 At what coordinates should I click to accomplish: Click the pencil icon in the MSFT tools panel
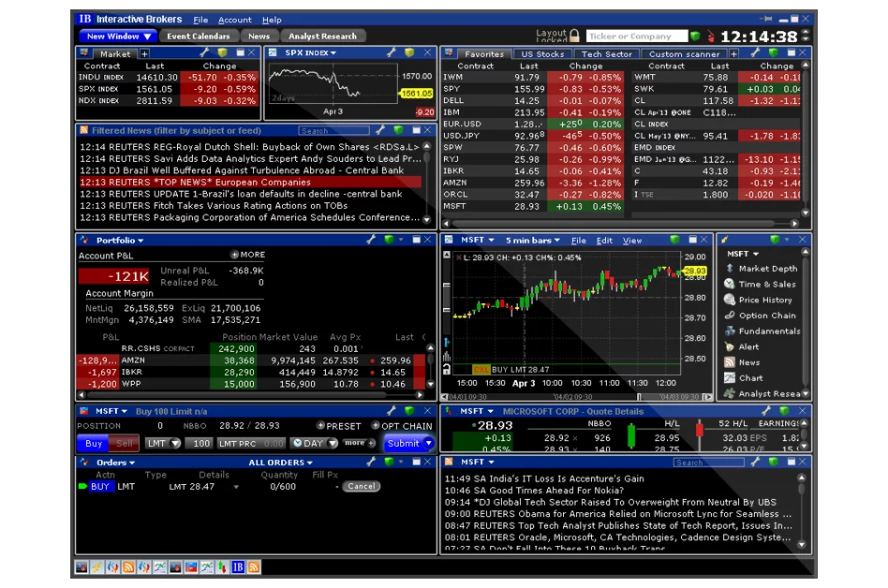pos(725,240)
